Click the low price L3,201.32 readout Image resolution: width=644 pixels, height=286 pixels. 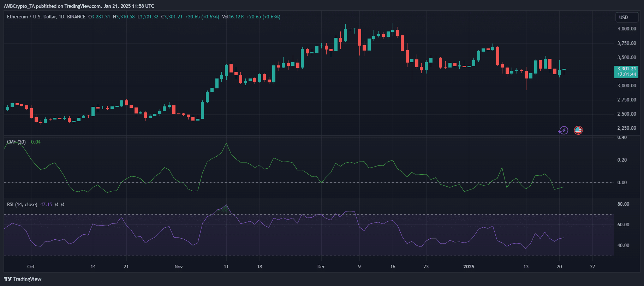(148, 17)
